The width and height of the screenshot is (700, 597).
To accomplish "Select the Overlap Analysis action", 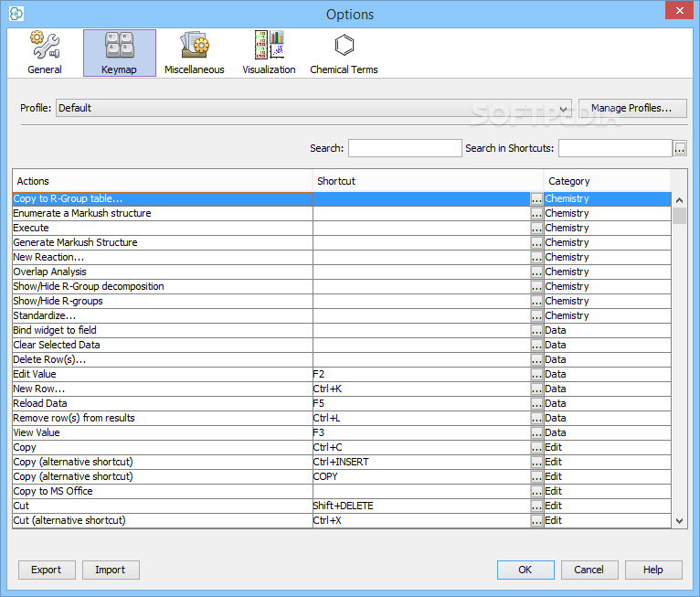I will (163, 272).
